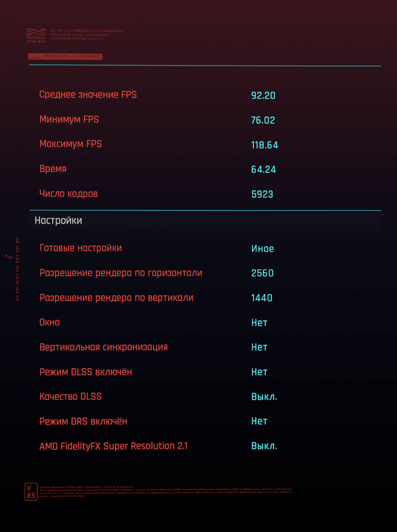Click the PROTOCOL 6520-A44 logo icon
397x532 pixels.
[36, 35]
